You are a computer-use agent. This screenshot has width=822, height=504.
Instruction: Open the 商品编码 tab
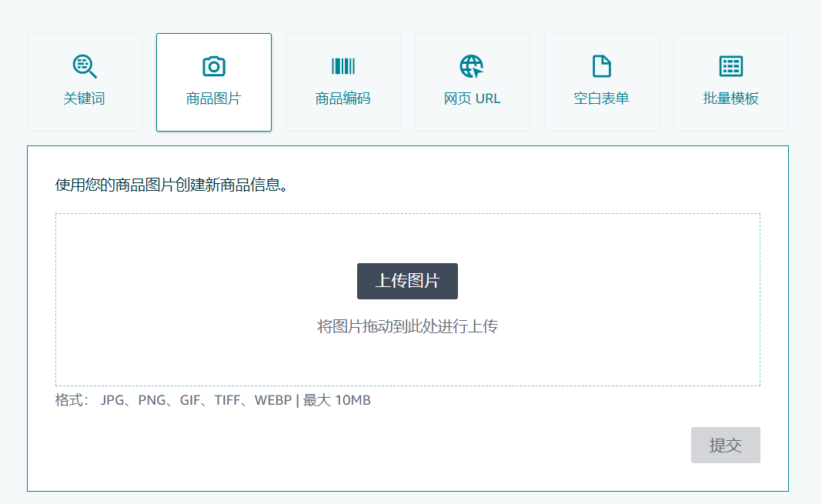[x=343, y=82]
